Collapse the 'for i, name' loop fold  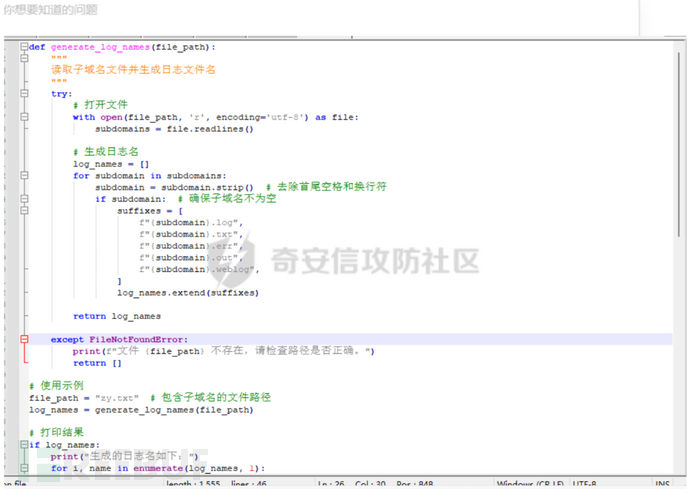coord(24,468)
